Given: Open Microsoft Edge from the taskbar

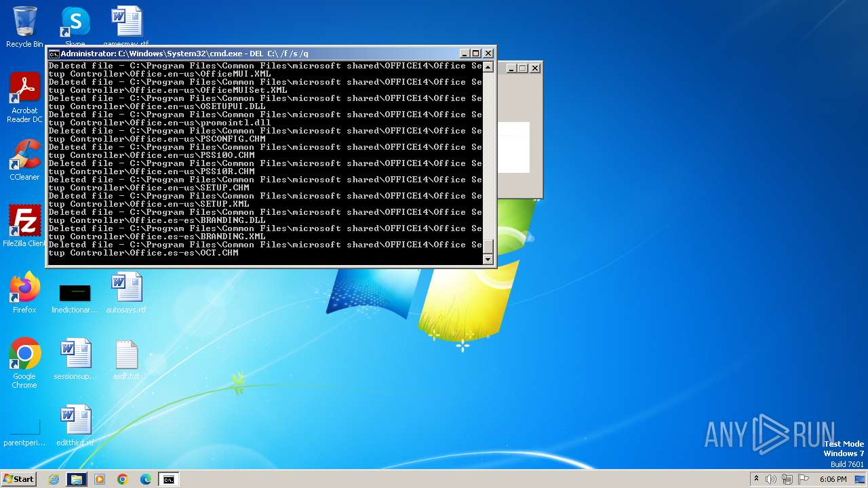Looking at the screenshot, I should coord(146,479).
